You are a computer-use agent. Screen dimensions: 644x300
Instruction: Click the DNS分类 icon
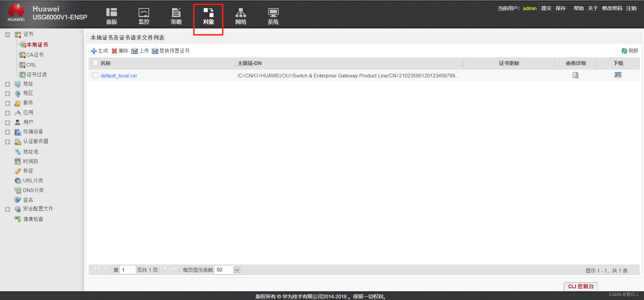click(18, 190)
